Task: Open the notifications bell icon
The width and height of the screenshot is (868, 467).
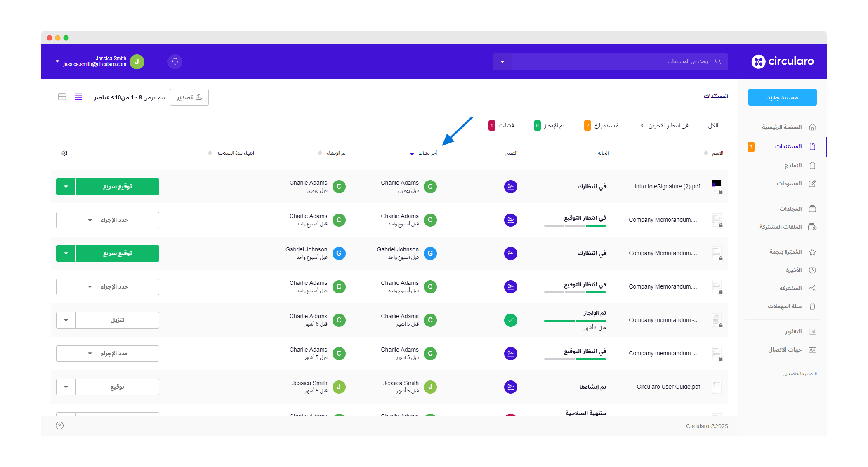Action: (175, 61)
